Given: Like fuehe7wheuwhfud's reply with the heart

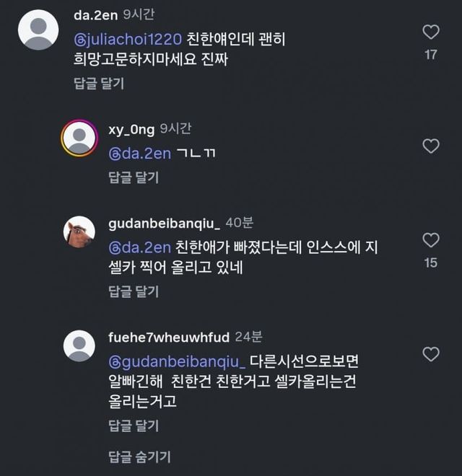Looking at the screenshot, I should (430, 354).
